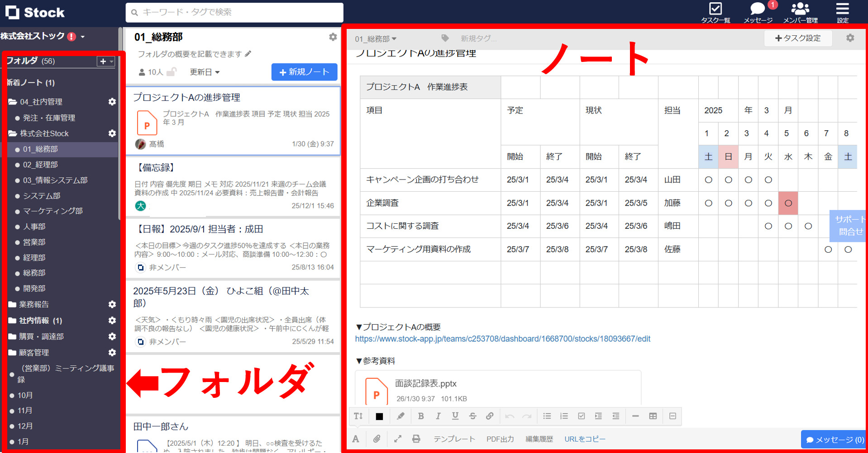Open the 01_総務部 breadcrumb dropdown
868x453 pixels.
tap(375, 38)
